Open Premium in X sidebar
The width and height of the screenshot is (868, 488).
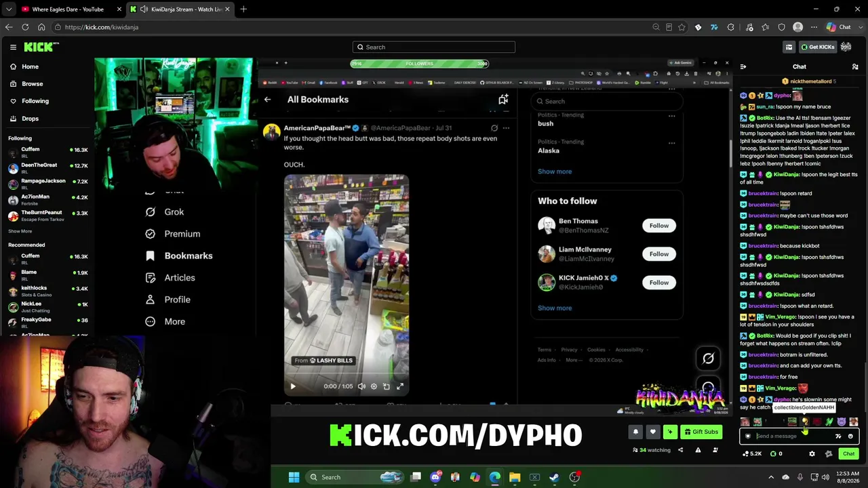pos(173,234)
